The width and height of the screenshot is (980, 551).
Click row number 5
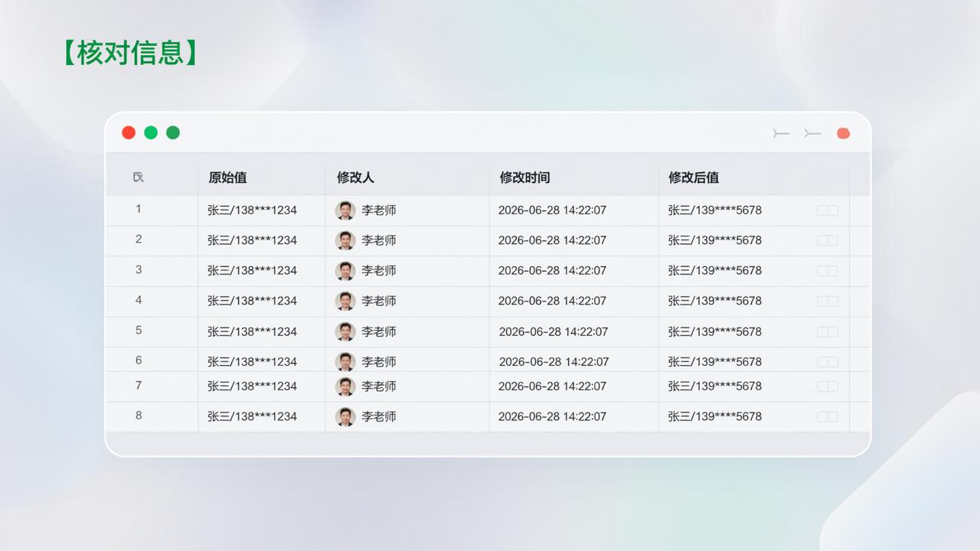pyautogui.click(x=139, y=331)
